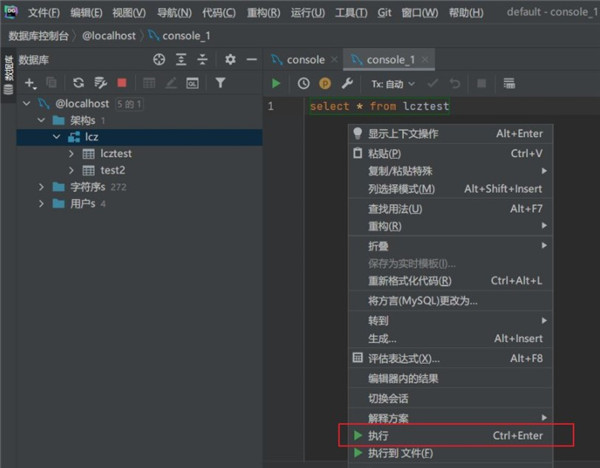
Task: Click the red Disconnect stop icon
Action: pyautogui.click(x=122, y=83)
